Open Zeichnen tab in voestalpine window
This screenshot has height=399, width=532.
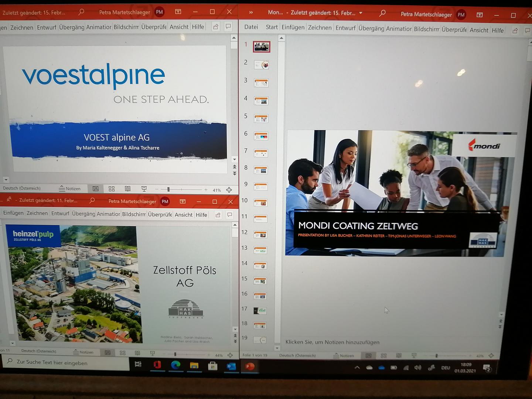[x=21, y=27]
